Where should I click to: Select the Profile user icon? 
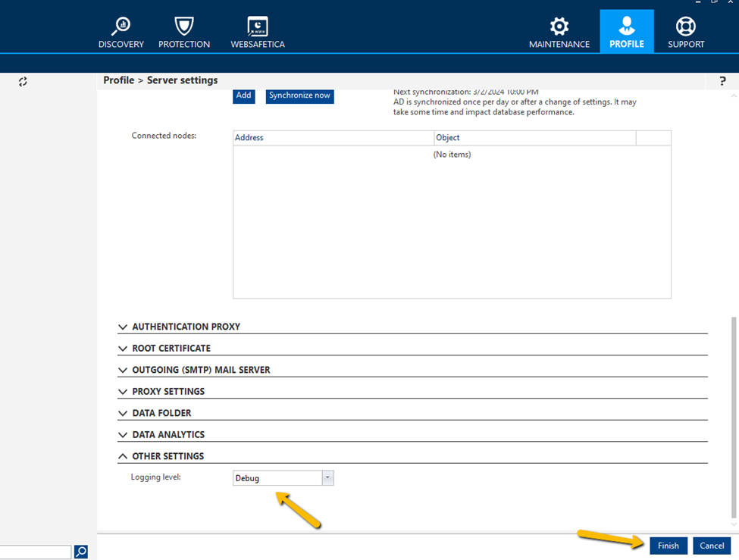(626, 27)
